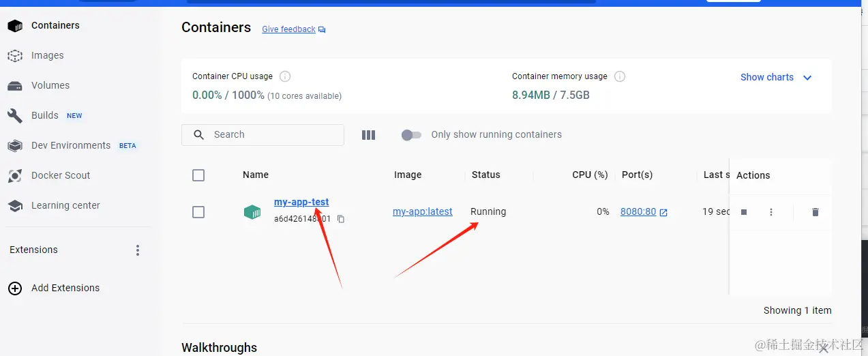Open the Extensions three-dot menu
The image size is (868, 356).
coord(138,250)
